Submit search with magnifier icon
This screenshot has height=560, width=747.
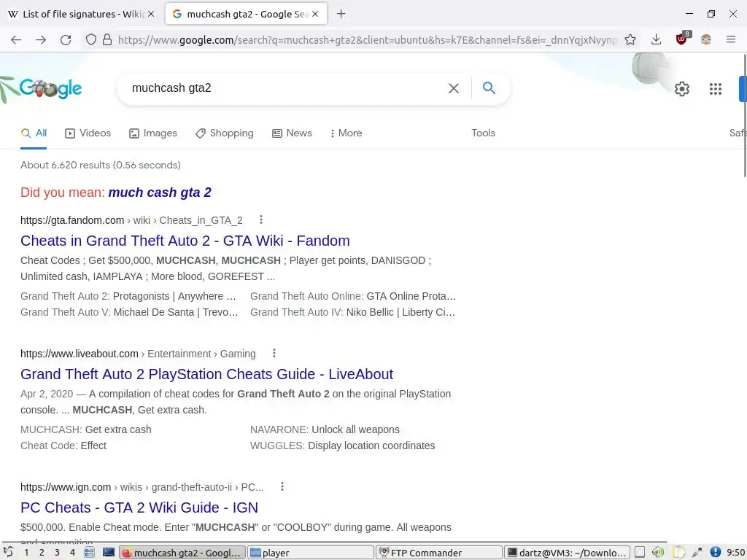click(x=489, y=87)
